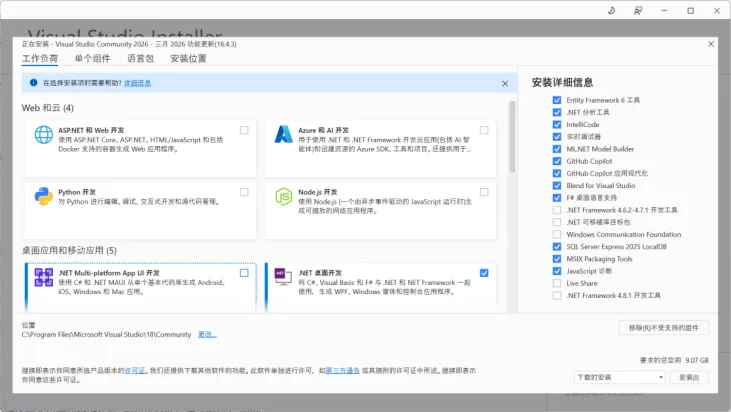Check .NET Framework 4.8.1 开发工具 component
Screen dimensions: 731x412
pyautogui.click(x=557, y=295)
